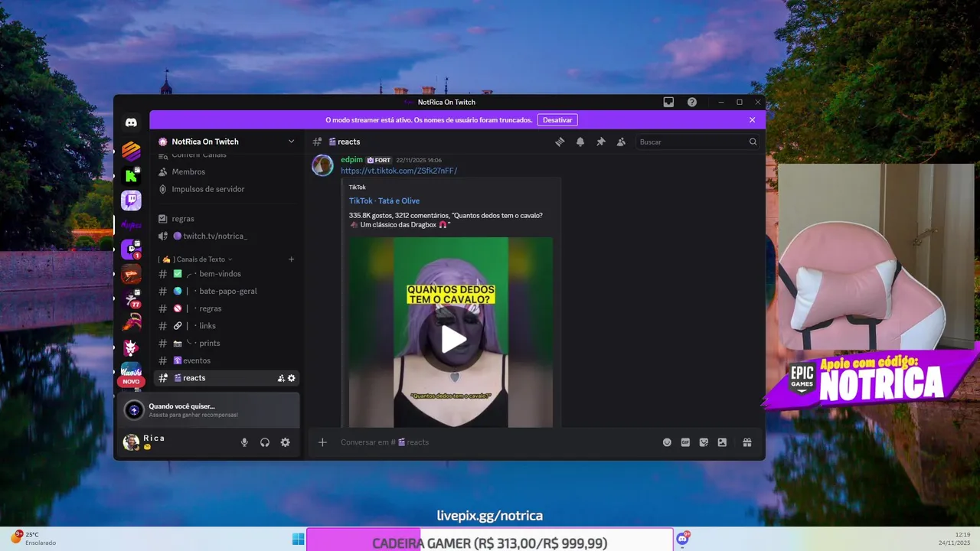Open user settings gear
The height and width of the screenshot is (551, 980).
coord(286,442)
